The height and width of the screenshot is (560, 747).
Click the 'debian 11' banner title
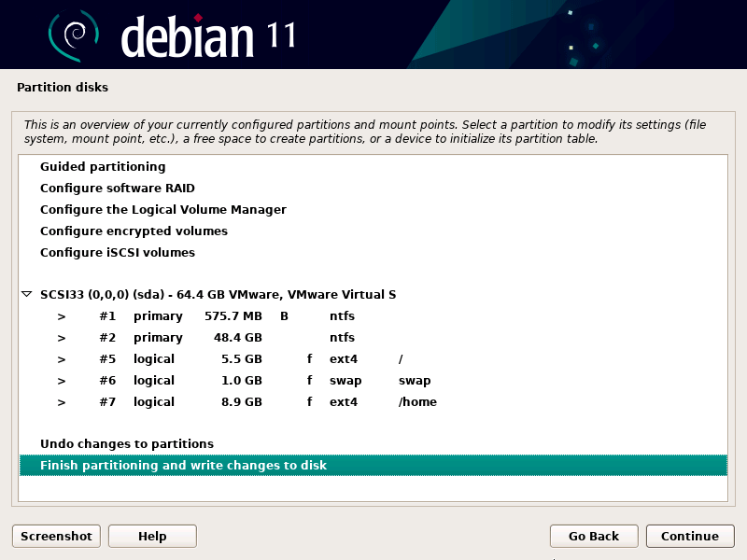coord(208,35)
